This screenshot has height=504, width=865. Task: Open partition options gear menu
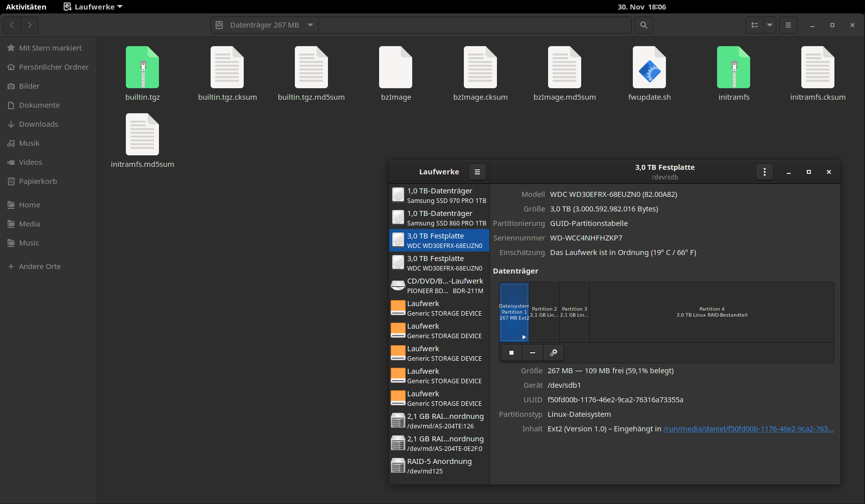pyautogui.click(x=553, y=353)
